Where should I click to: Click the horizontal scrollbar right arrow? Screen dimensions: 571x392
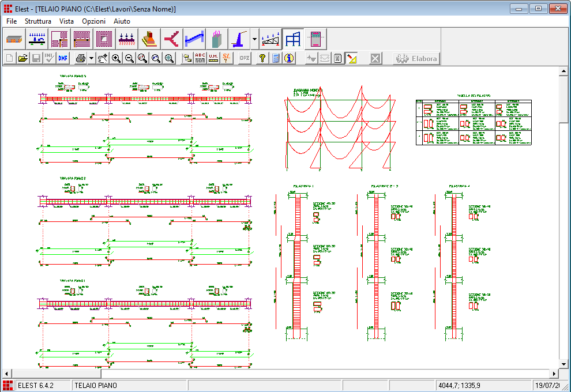554,374
